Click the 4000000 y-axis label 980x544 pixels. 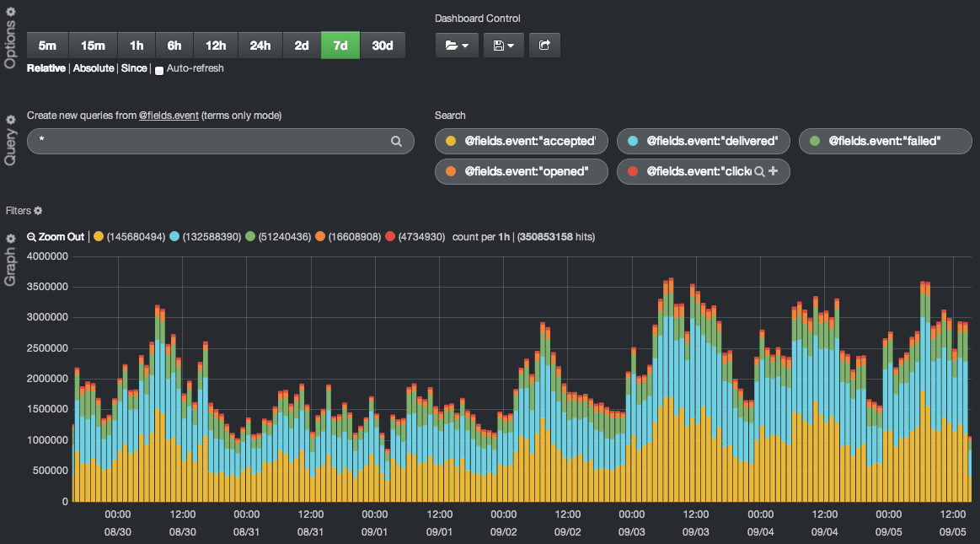(x=47, y=256)
